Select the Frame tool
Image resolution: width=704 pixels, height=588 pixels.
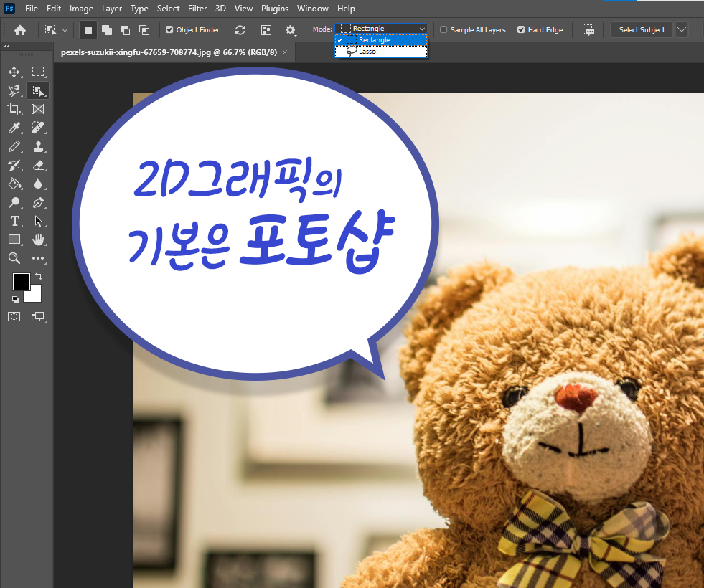click(x=38, y=109)
